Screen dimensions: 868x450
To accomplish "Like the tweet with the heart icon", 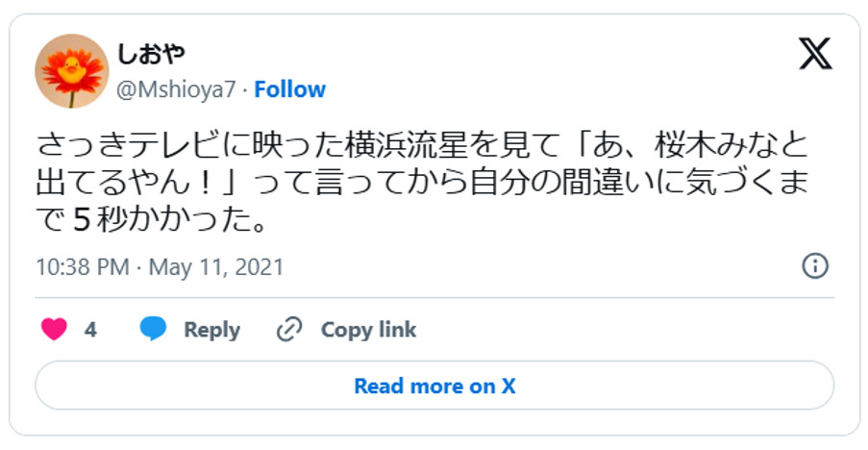I will (x=55, y=330).
